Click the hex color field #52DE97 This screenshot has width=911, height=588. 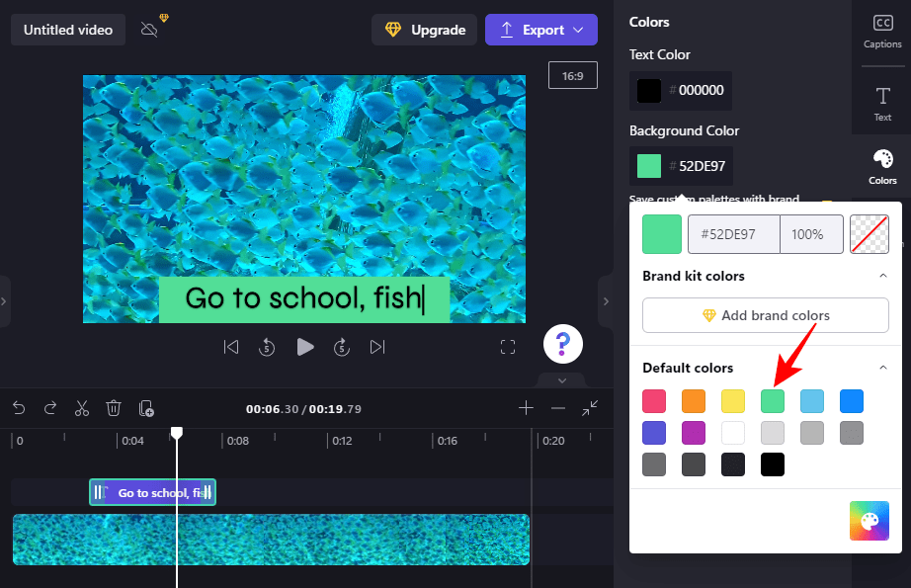734,234
